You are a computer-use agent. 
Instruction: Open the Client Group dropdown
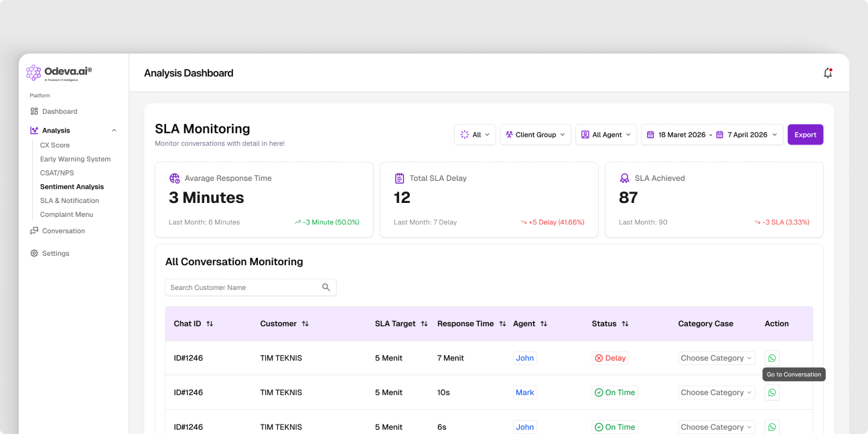tap(535, 135)
